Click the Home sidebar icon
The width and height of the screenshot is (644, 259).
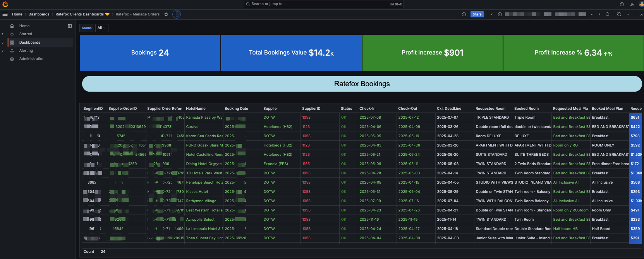tap(12, 26)
